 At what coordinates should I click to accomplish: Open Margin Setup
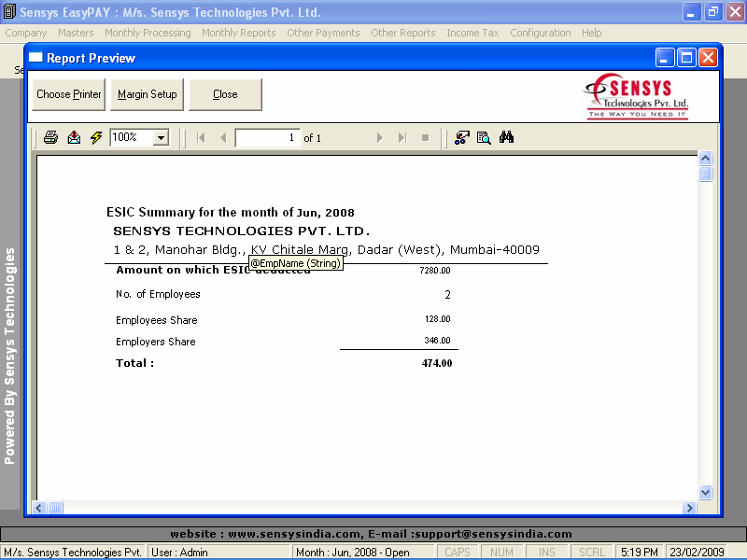[x=148, y=94]
